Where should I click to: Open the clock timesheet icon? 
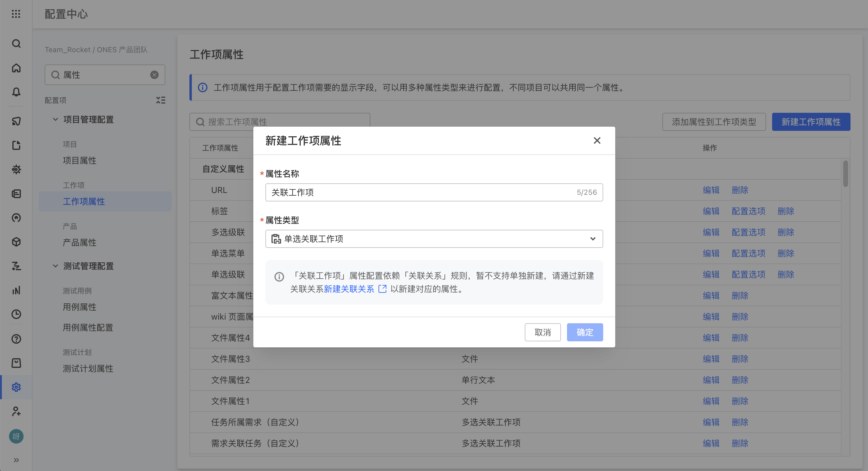click(16, 314)
